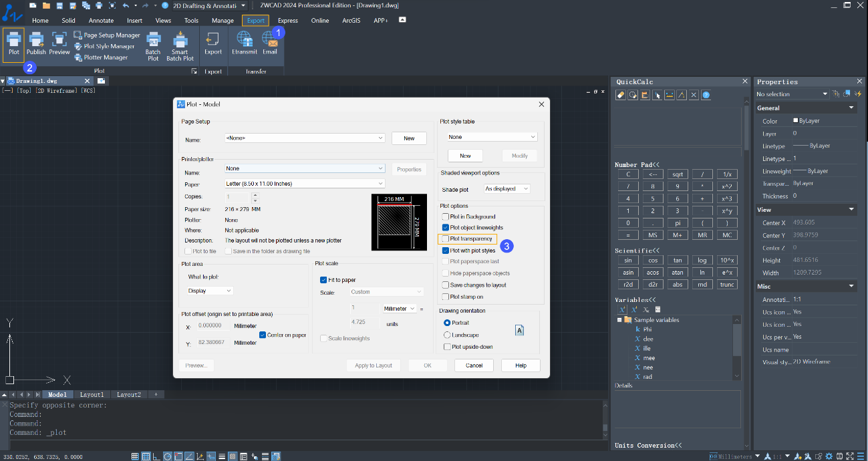868x461 pixels.
Task: Open What to plot dropdown
Action: pyautogui.click(x=210, y=291)
